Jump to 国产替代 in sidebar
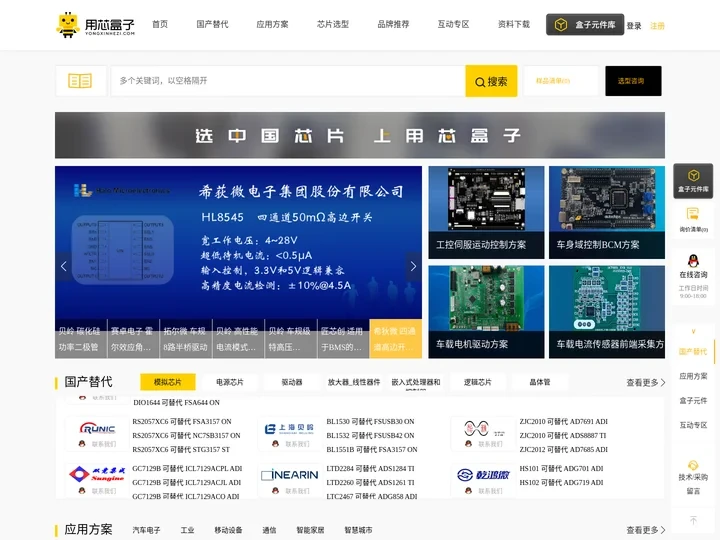Screen dimensions: 720x540 coord(693,352)
